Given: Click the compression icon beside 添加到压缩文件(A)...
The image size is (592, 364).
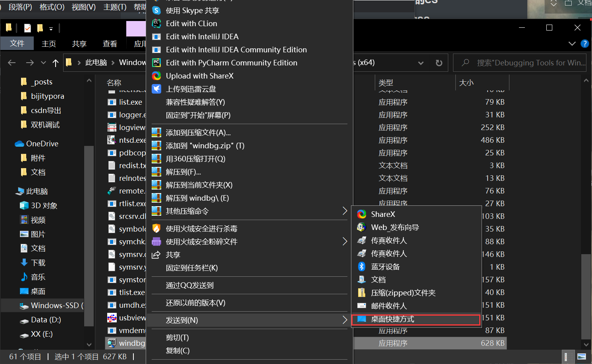Looking at the screenshot, I should [x=156, y=132].
